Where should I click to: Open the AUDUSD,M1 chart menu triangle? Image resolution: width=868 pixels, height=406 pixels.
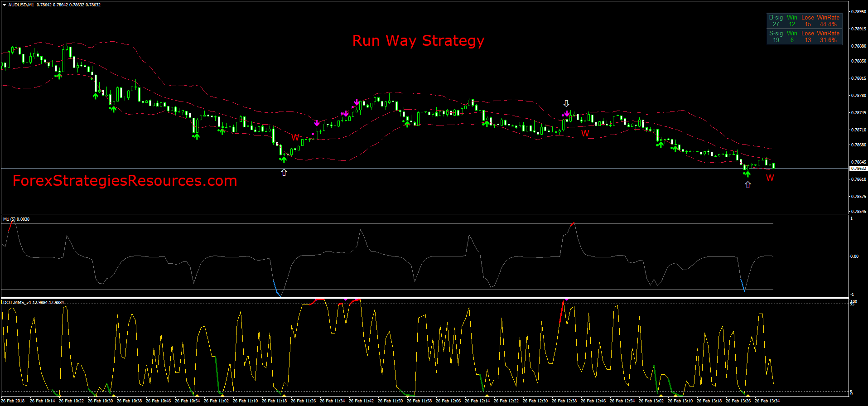4,5
